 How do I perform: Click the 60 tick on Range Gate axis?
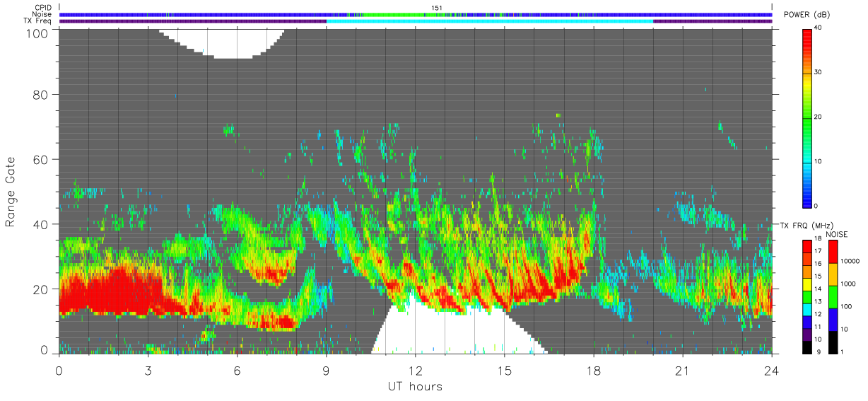coord(41,160)
